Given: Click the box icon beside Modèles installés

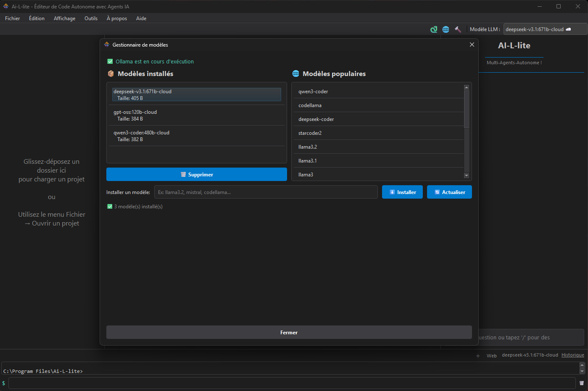Looking at the screenshot, I should 111,74.
